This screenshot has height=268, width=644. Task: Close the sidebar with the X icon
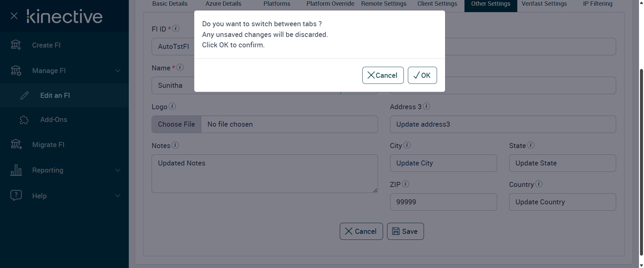(x=14, y=16)
